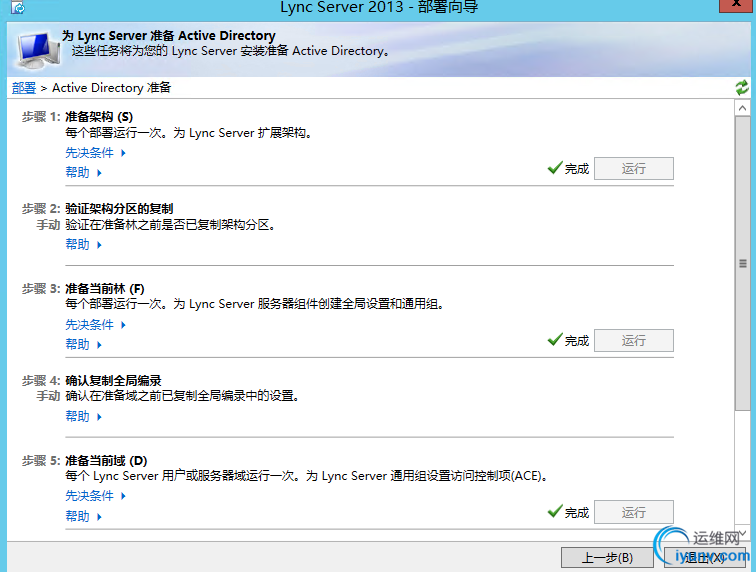Click the green refresh icon

click(742, 87)
